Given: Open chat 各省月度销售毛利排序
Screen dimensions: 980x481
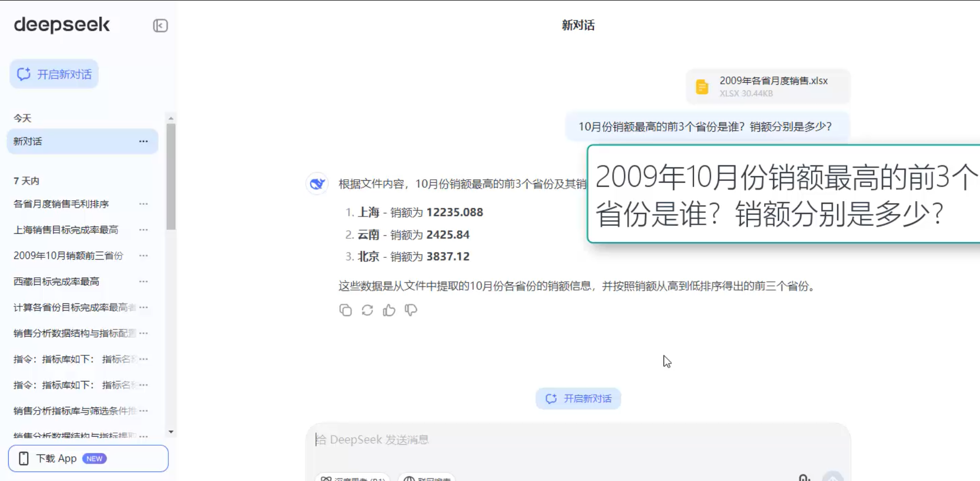Looking at the screenshot, I should tap(61, 204).
